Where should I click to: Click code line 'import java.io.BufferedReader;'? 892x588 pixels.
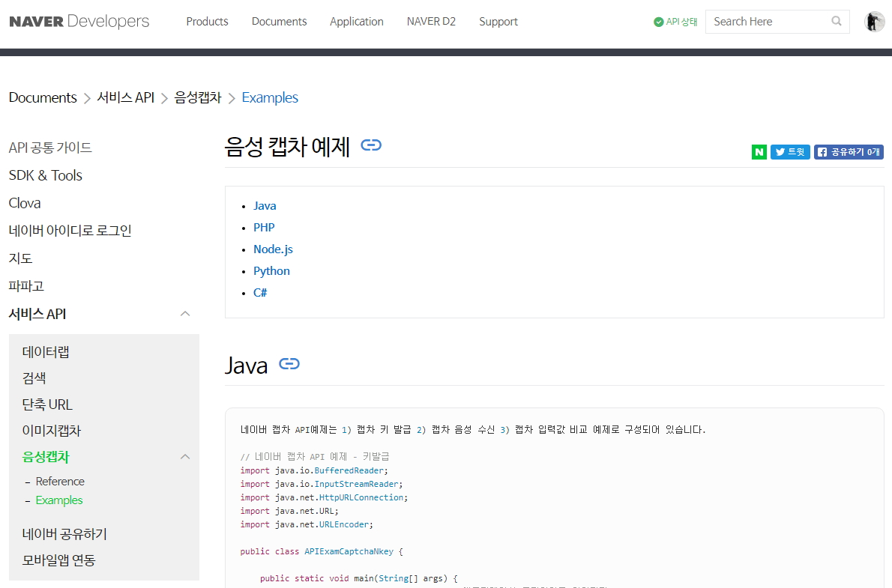pyautogui.click(x=314, y=471)
